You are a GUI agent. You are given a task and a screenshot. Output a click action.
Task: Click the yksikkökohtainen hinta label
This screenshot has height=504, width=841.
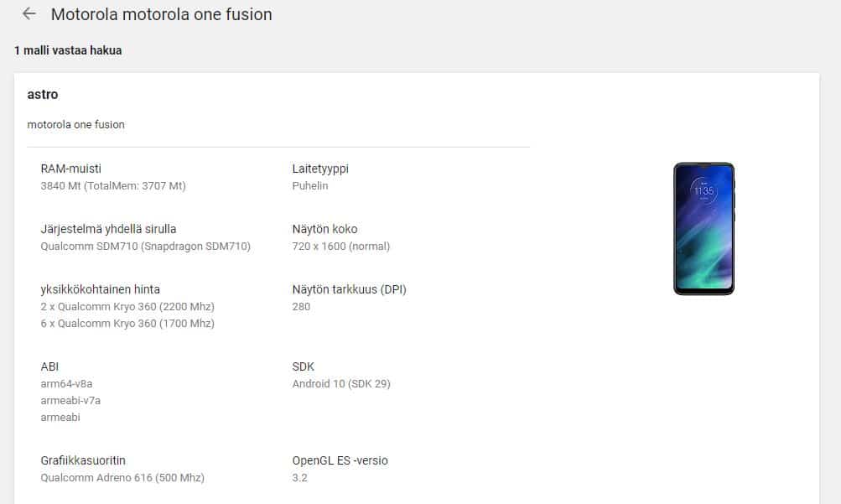click(101, 289)
